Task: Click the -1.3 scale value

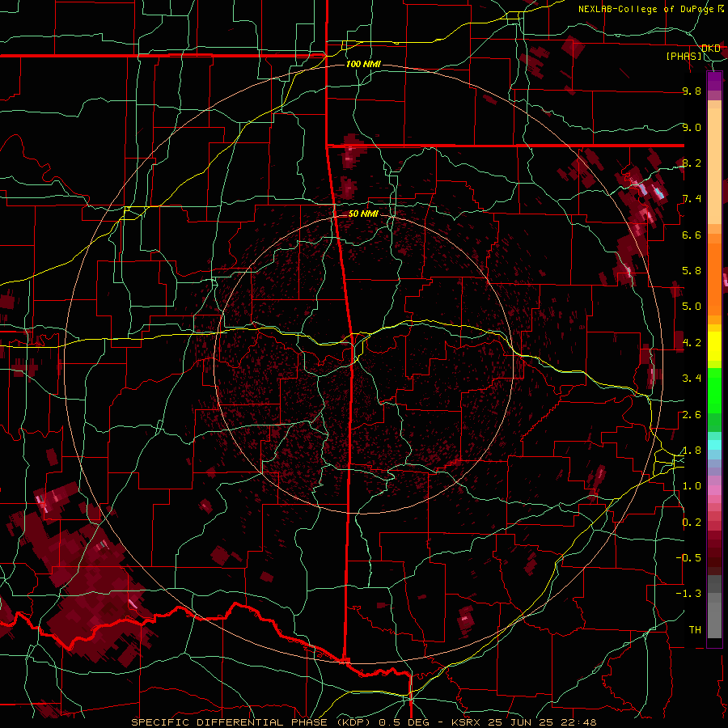Action: click(x=689, y=594)
